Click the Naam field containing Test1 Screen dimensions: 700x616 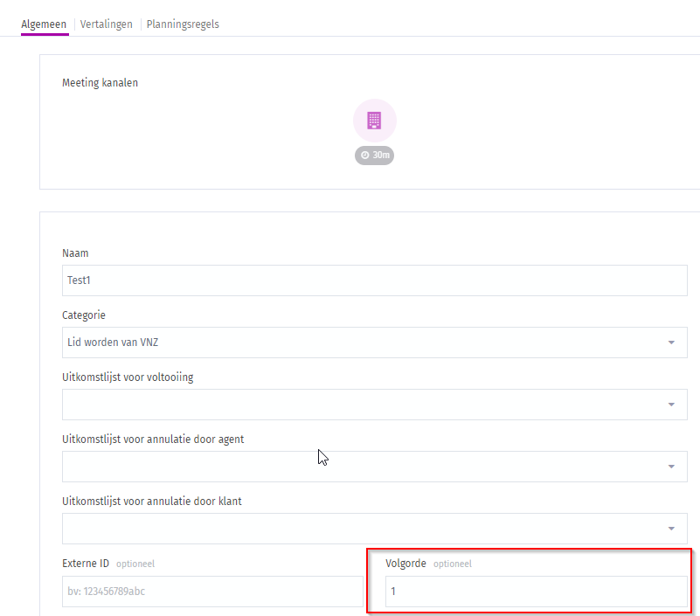pyautogui.click(x=375, y=280)
